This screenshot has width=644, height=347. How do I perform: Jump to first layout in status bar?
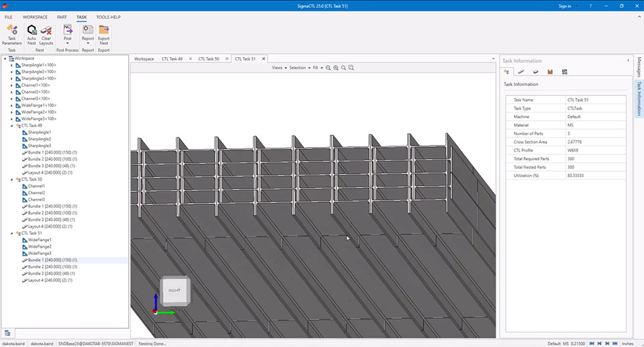pos(592,343)
